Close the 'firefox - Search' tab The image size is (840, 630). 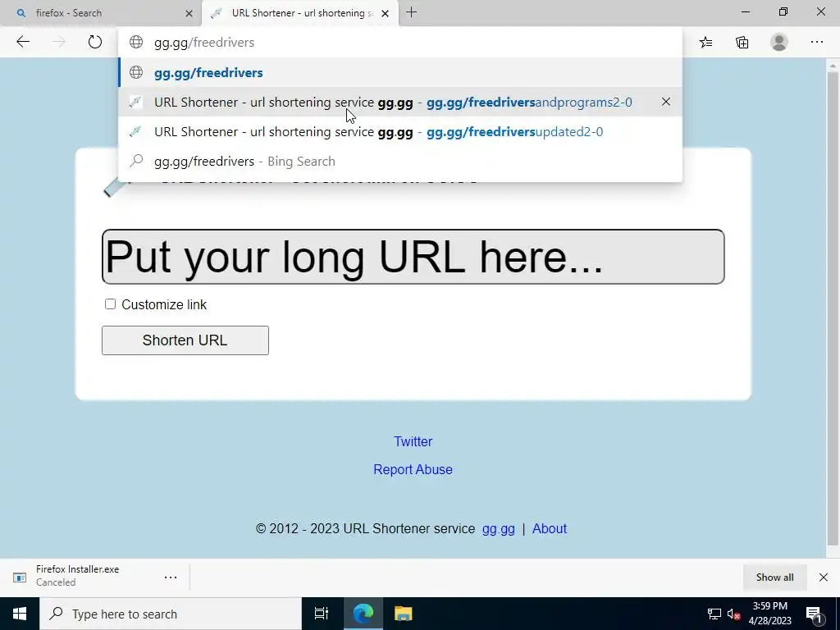coord(189,13)
